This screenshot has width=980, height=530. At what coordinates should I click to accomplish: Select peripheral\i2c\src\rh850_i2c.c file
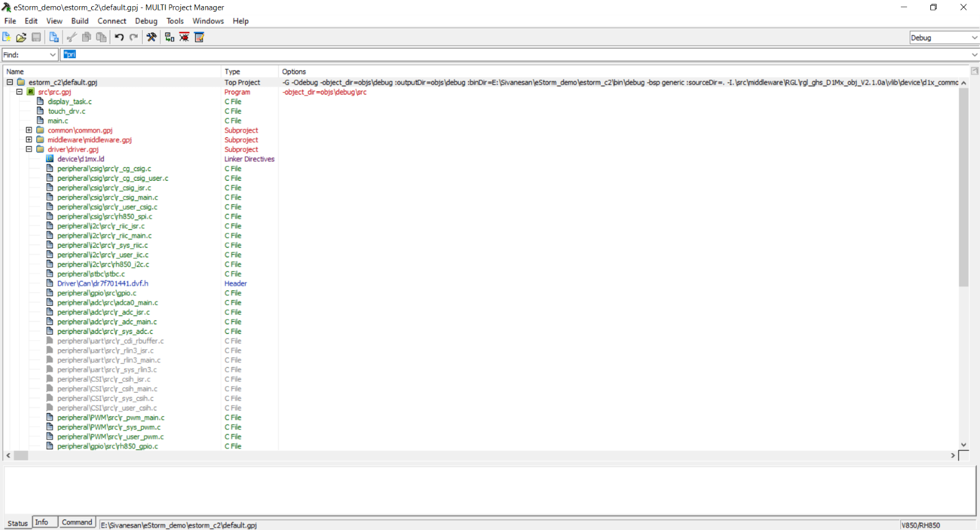click(103, 264)
